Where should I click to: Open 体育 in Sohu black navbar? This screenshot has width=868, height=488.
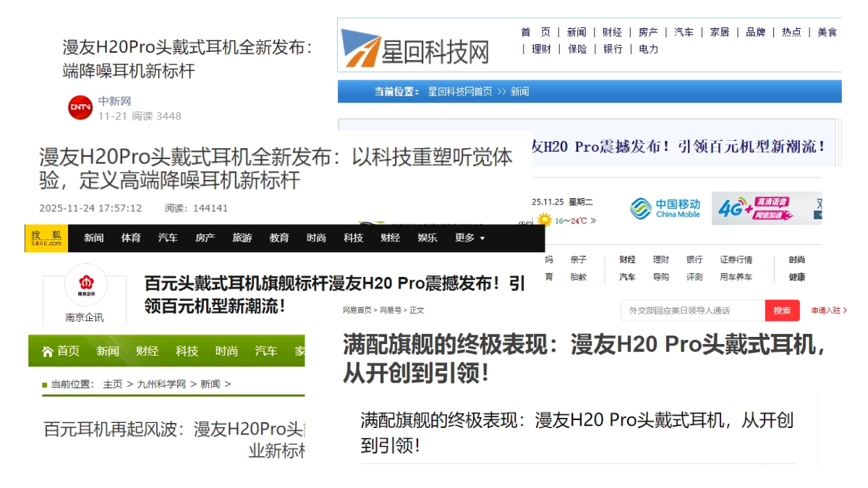131,238
